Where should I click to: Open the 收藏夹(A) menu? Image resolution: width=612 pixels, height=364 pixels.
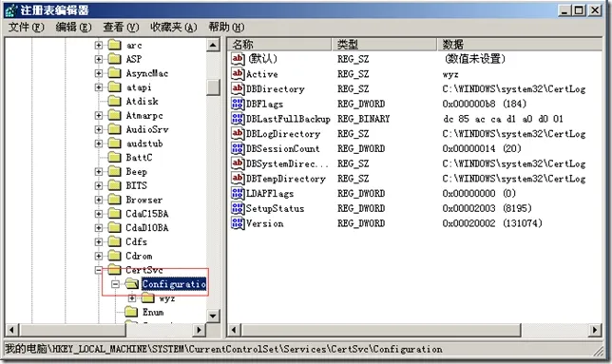tap(173, 27)
